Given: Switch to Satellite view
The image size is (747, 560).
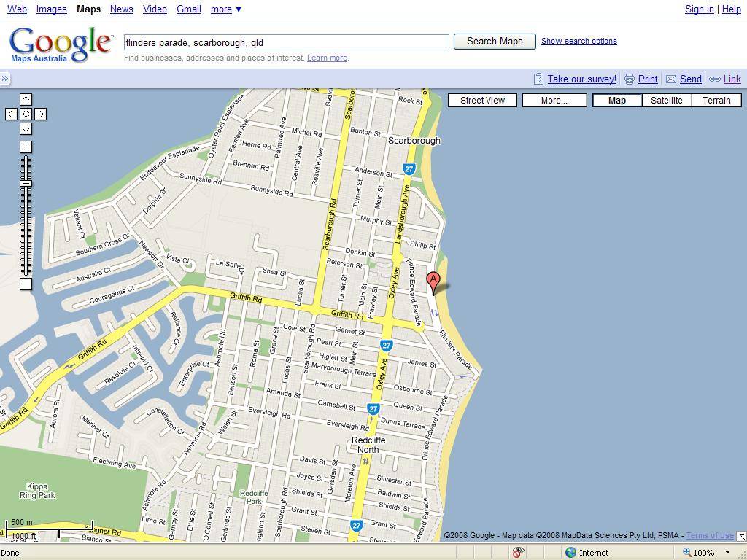Looking at the screenshot, I should pos(666,100).
